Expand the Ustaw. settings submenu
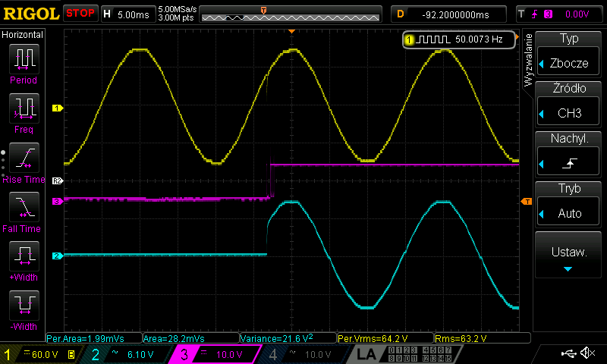607x364 pixels. click(x=569, y=256)
